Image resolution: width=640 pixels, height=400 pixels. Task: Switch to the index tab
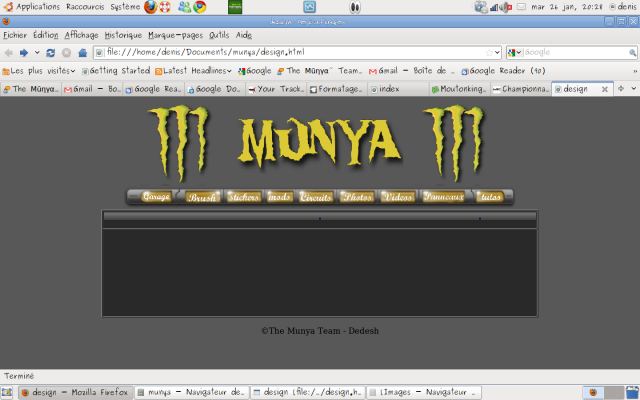pyautogui.click(x=398, y=89)
